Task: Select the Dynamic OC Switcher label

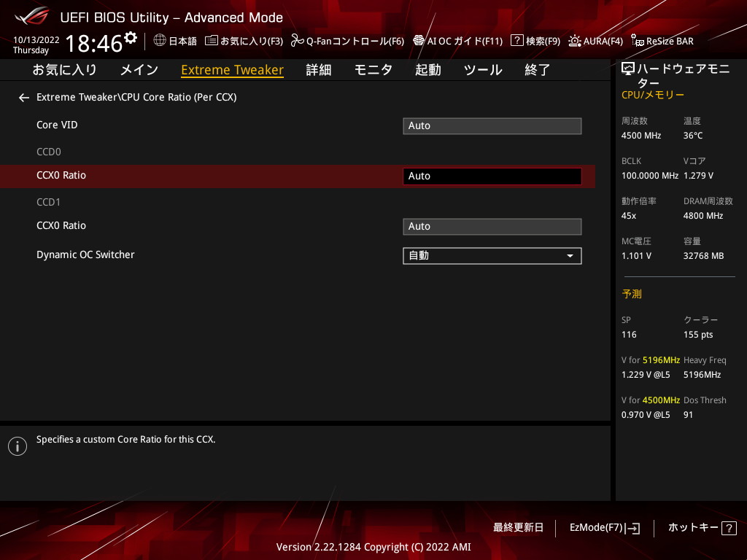Action: 85,254
